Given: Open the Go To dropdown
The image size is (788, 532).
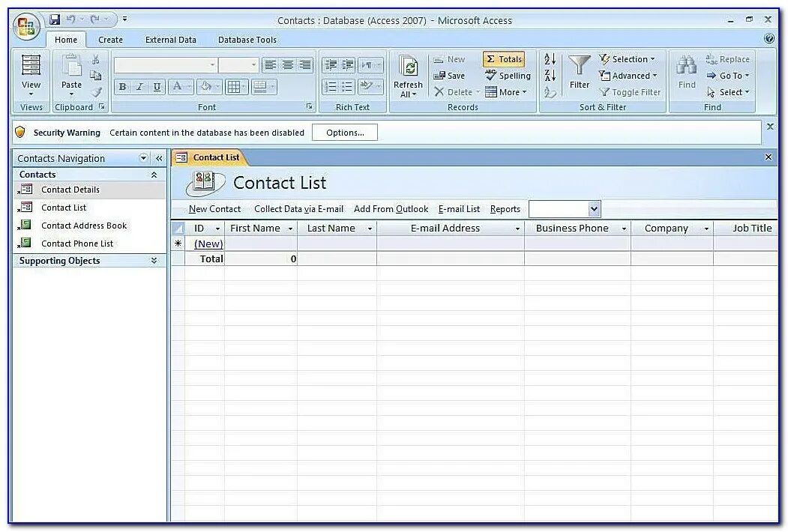Looking at the screenshot, I should [728, 76].
